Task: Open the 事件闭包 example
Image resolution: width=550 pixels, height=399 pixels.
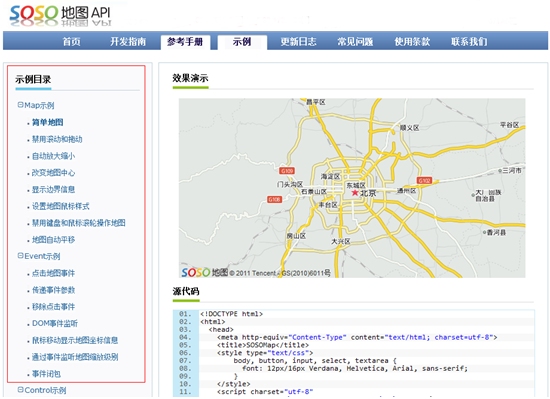Action: point(46,374)
